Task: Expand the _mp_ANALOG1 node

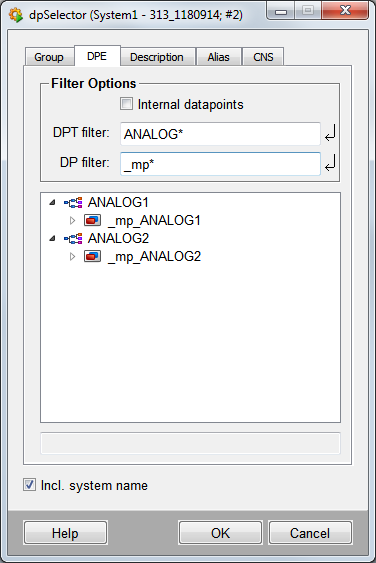Action: click(72, 220)
